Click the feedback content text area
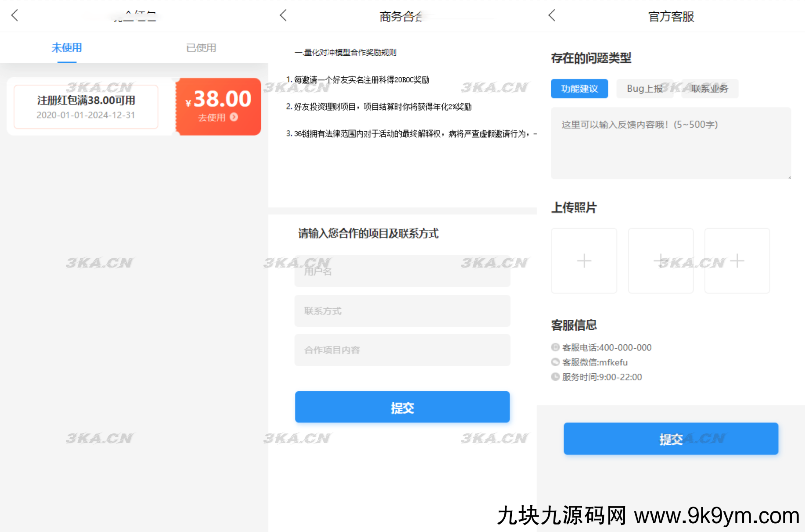Image resolution: width=805 pixels, height=532 pixels. coord(671,143)
